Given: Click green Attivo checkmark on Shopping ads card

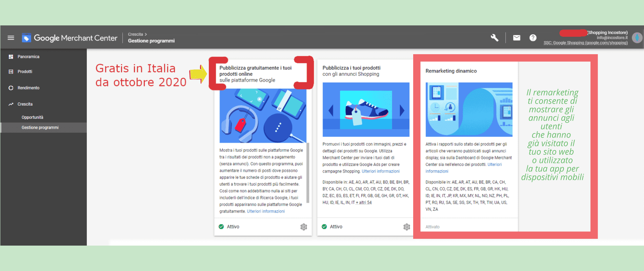Looking at the screenshot, I should [x=324, y=227].
